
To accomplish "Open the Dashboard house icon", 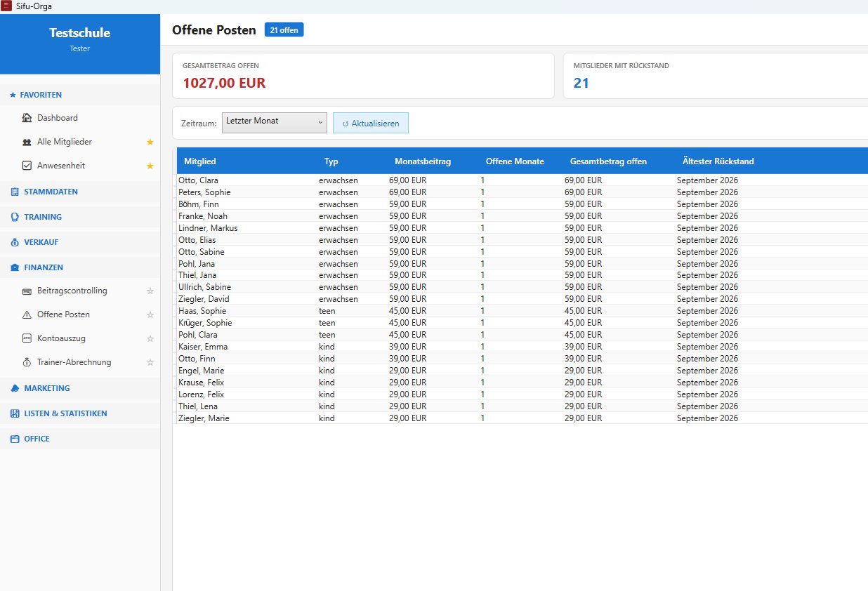I will [27, 118].
